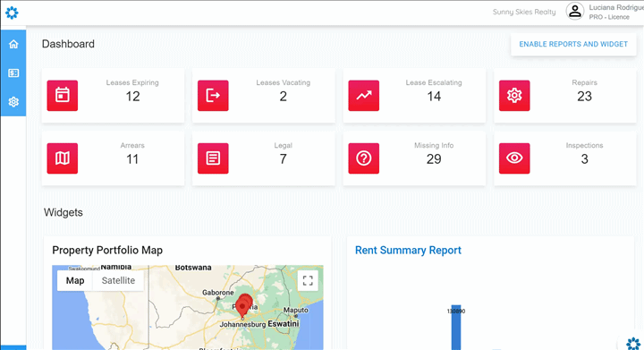Click the Repairs gear icon

point(514,95)
